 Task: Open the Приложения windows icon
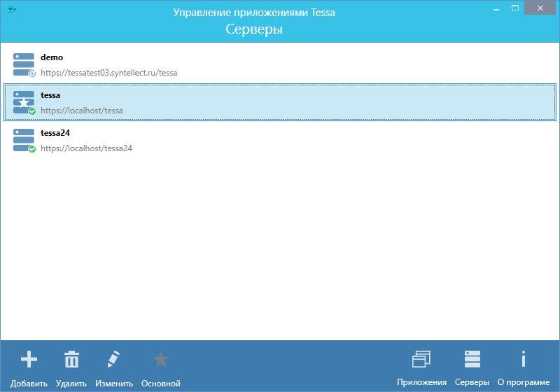(x=421, y=359)
